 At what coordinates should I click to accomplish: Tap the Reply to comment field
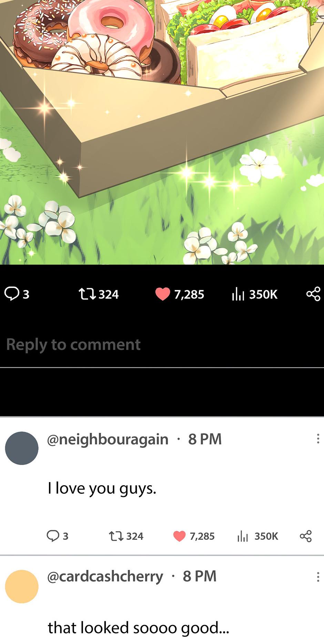162,345
